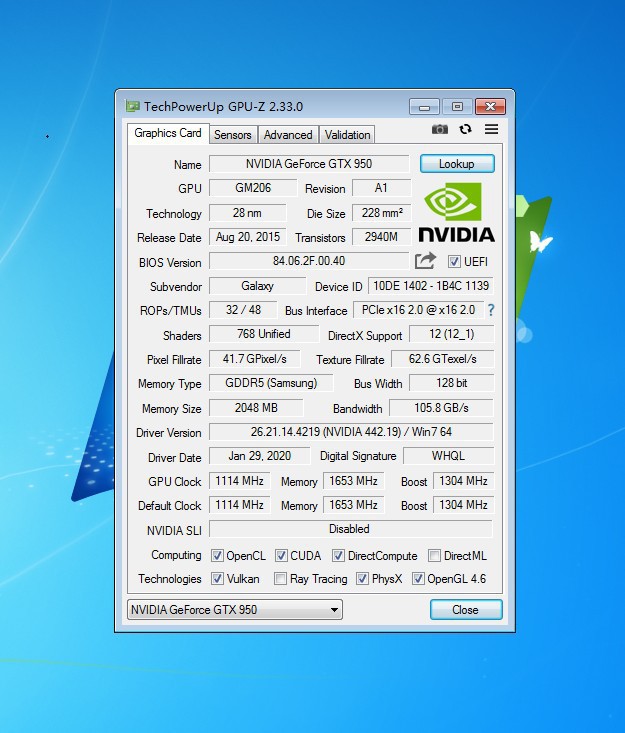The height and width of the screenshot is (733, 625).
Task: Click the Die Size value 228 mm²
Action: 381,213
